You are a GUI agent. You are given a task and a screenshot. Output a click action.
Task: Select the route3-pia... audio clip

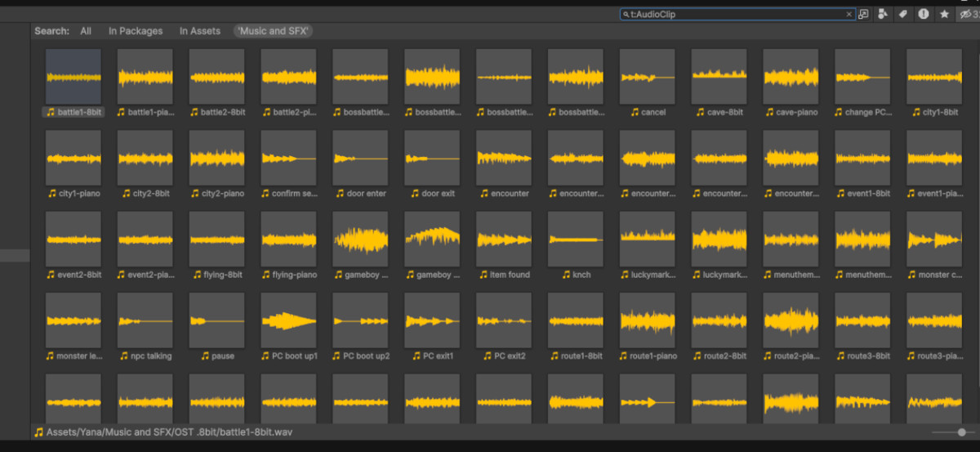click(934, 328)
